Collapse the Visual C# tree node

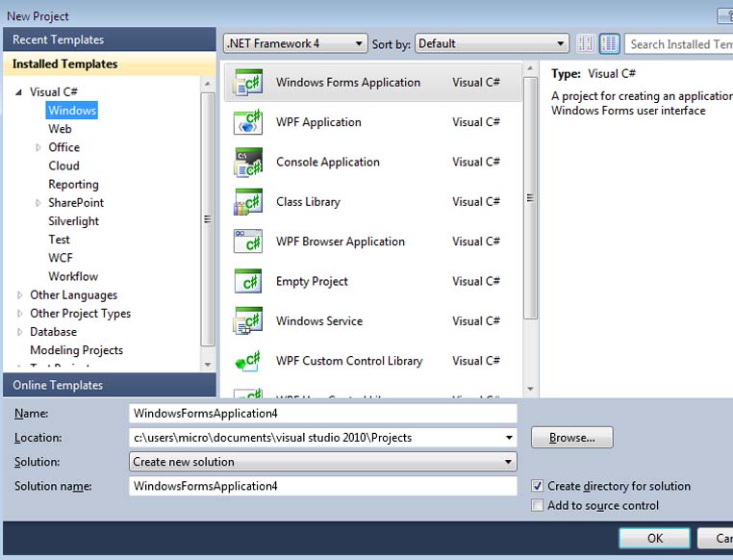(x=18, y=92)
